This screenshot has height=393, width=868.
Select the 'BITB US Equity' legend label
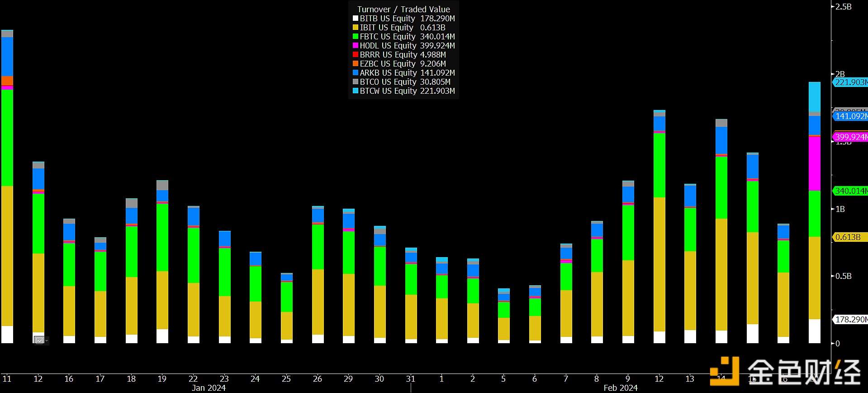388,19
